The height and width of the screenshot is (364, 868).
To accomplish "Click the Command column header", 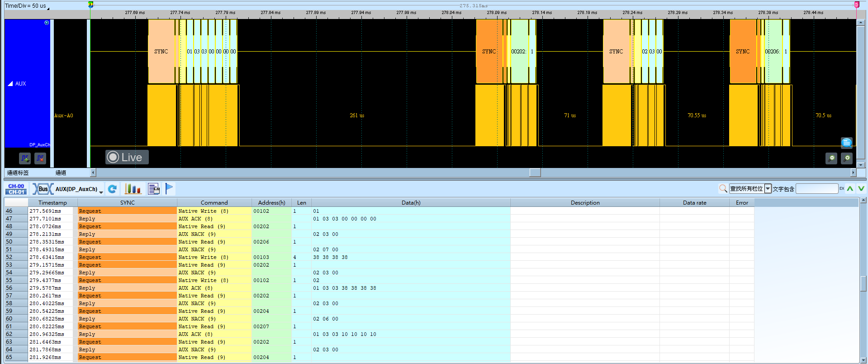I will [x=214, y=202].
